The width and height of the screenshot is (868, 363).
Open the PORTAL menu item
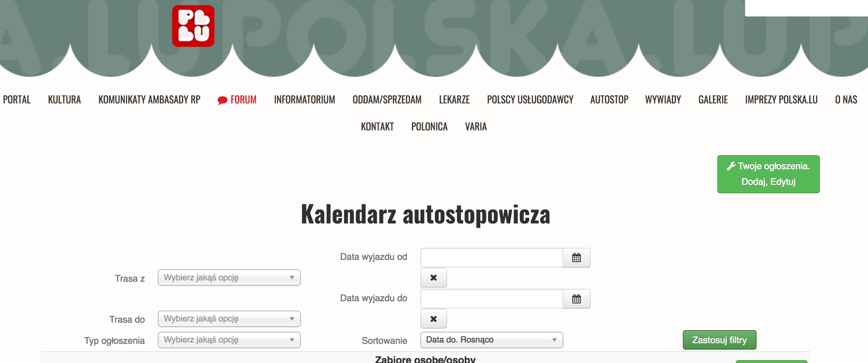[x=17, y=100]
